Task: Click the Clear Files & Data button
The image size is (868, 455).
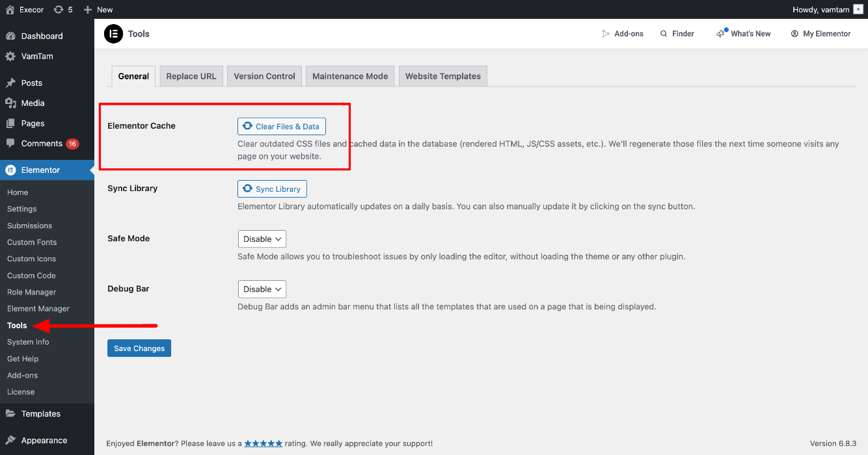Action: click(x=281, y=126)
